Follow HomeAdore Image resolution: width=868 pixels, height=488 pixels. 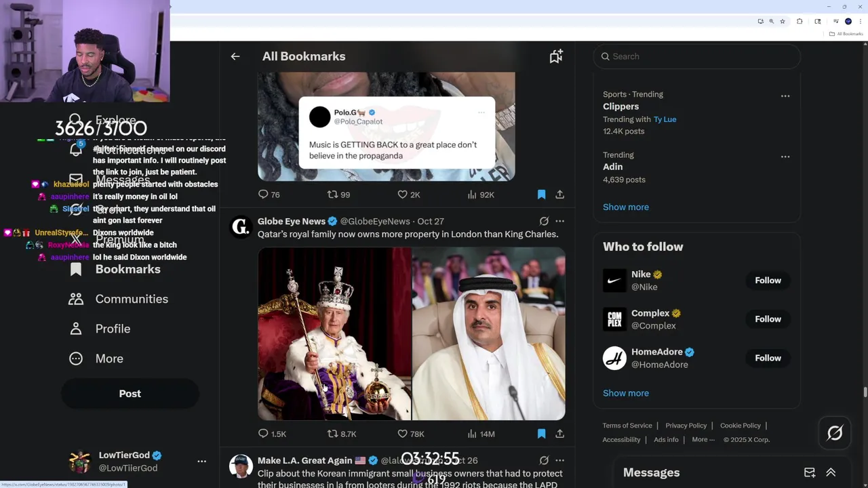(x=768, y=358)
